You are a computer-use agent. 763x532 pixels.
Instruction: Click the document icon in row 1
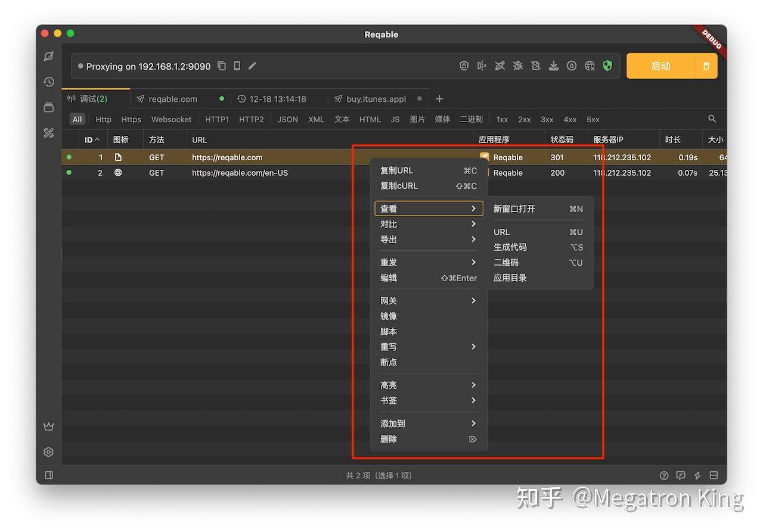click(x=118, y=157)
